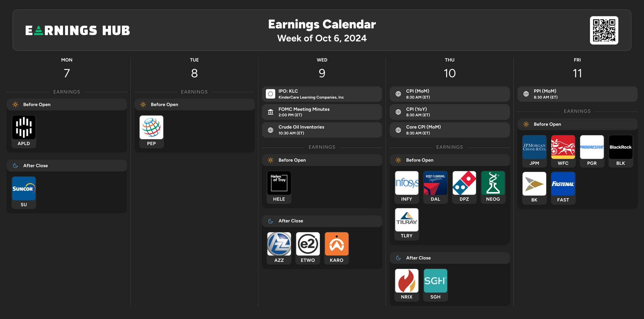Select the Thursday Before Open header
The image size is (644, 319).
[x=450, y=160]
